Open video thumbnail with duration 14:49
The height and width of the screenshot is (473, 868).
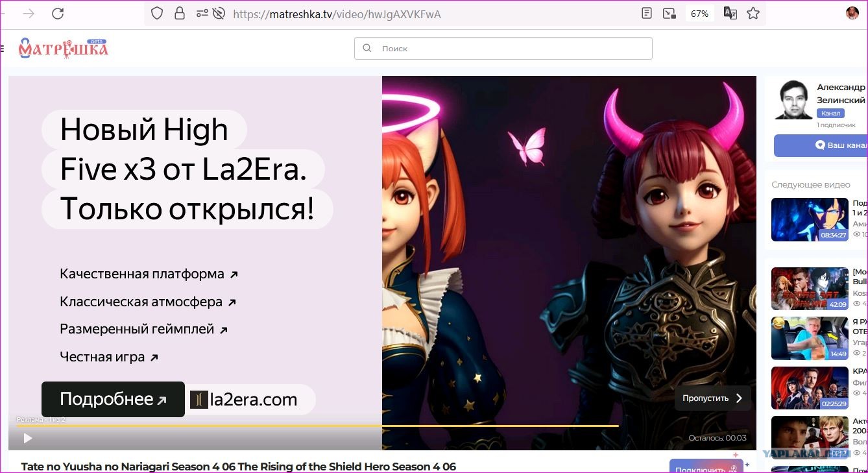pyautogui.click(x=810, y=338)
